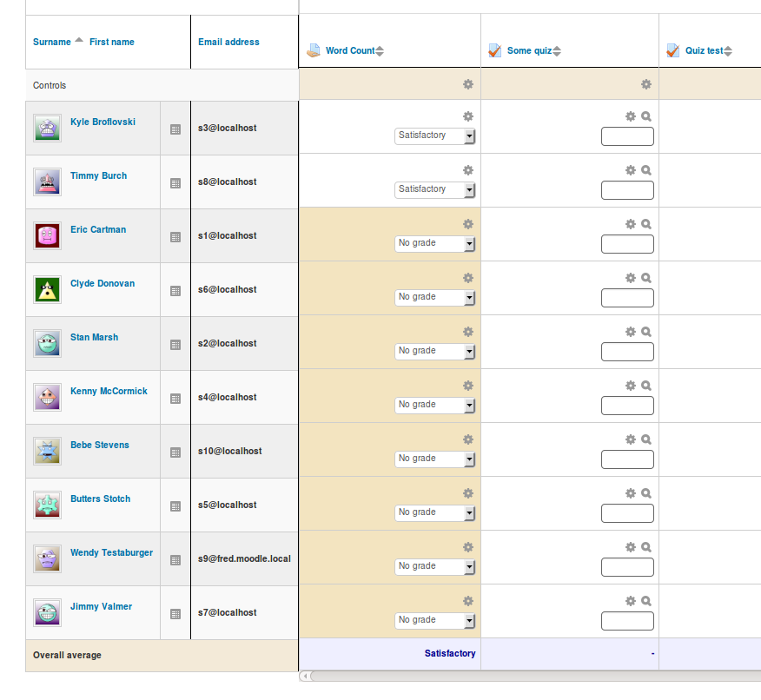This screenshot has height=700, width=761.
Task: Open user report icon for Bebe Stevens
Action: [175, 452]
